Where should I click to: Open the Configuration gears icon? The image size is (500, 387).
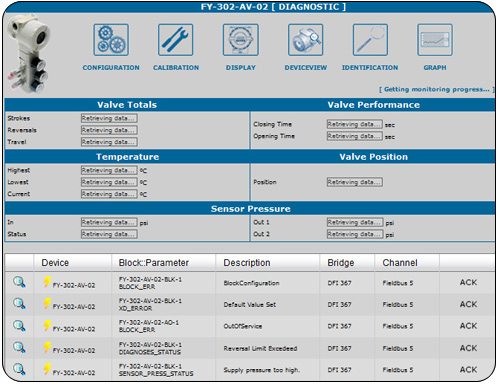111,40
